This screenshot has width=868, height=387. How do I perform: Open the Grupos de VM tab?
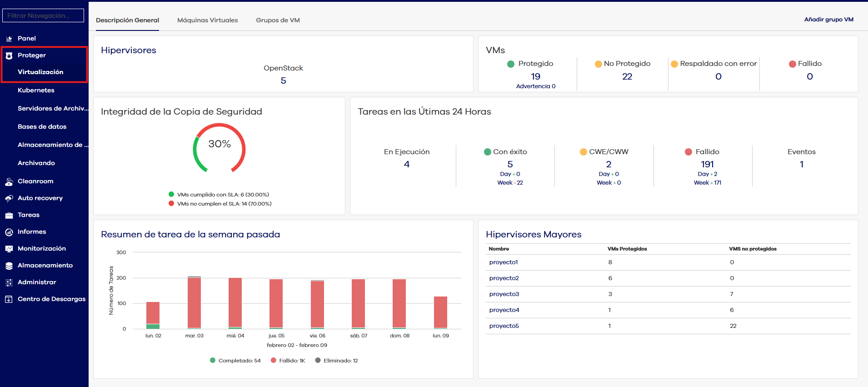pyautogui.click(x=278, y=20)
